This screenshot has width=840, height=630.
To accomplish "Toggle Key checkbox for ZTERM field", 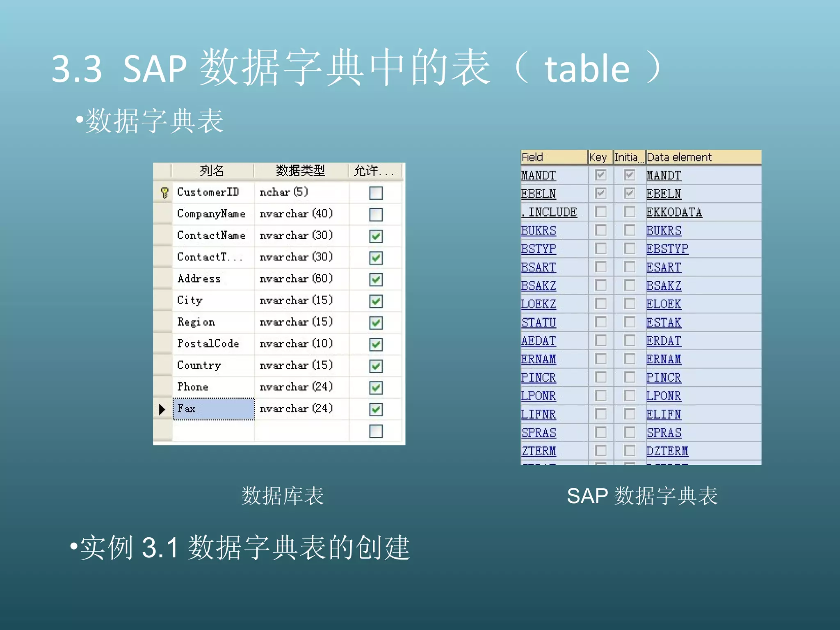I will click(x=600, y=451).
